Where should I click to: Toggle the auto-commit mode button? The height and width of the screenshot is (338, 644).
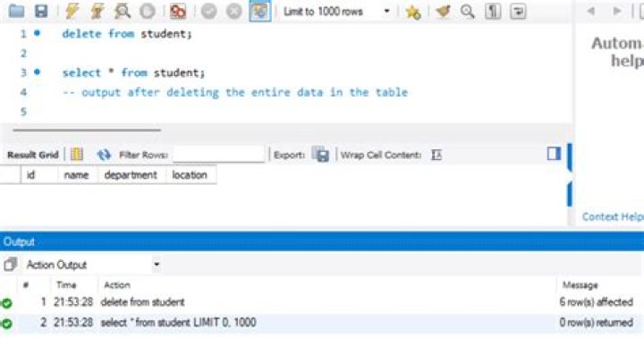click(x=260, y=11)
